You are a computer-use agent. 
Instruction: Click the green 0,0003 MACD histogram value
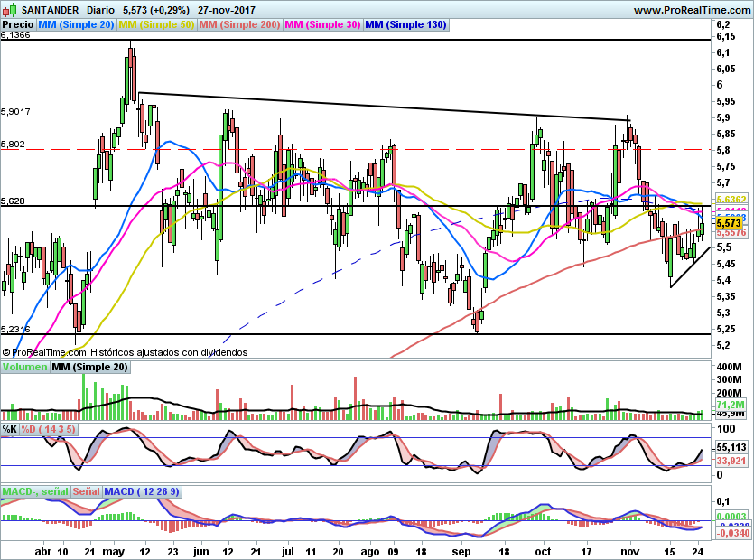pos(732,517)
